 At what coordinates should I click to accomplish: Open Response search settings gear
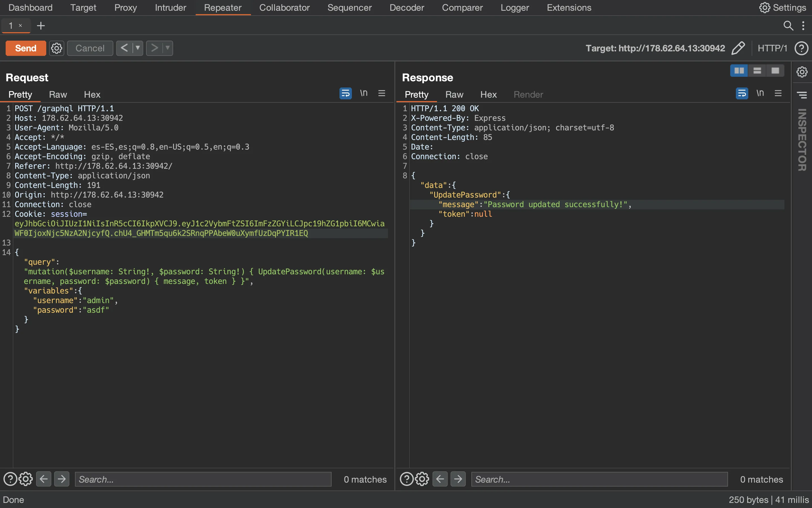422,479
